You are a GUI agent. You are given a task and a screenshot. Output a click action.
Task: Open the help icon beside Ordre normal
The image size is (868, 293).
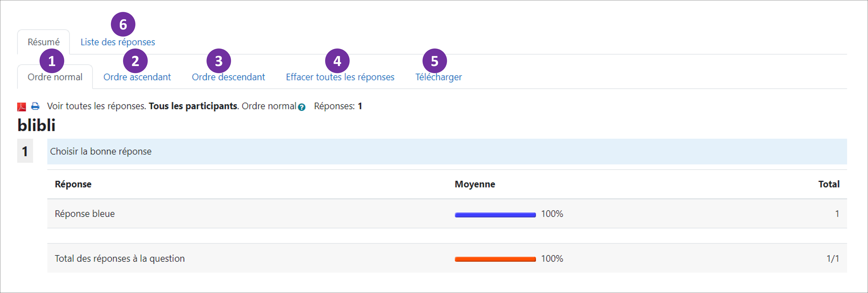tap(302, 107)
